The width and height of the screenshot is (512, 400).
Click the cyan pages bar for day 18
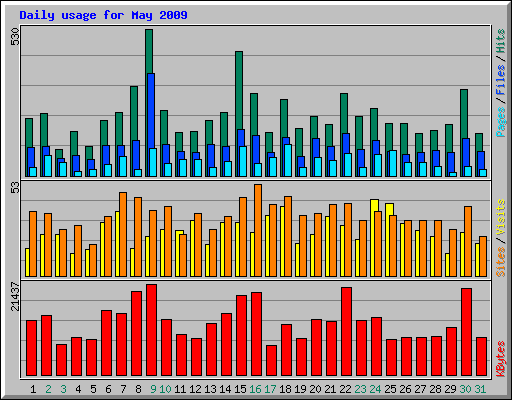point(288,160)
